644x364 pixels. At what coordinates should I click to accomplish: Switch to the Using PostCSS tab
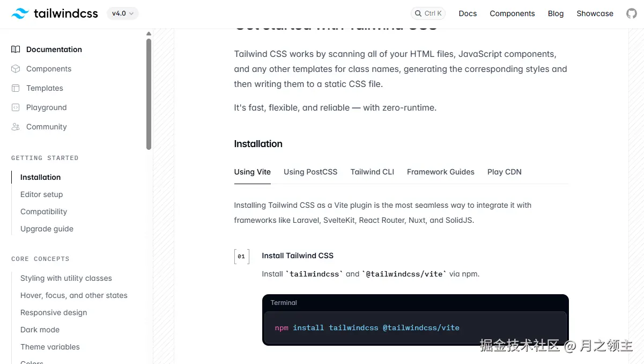[x=310, y=172]
